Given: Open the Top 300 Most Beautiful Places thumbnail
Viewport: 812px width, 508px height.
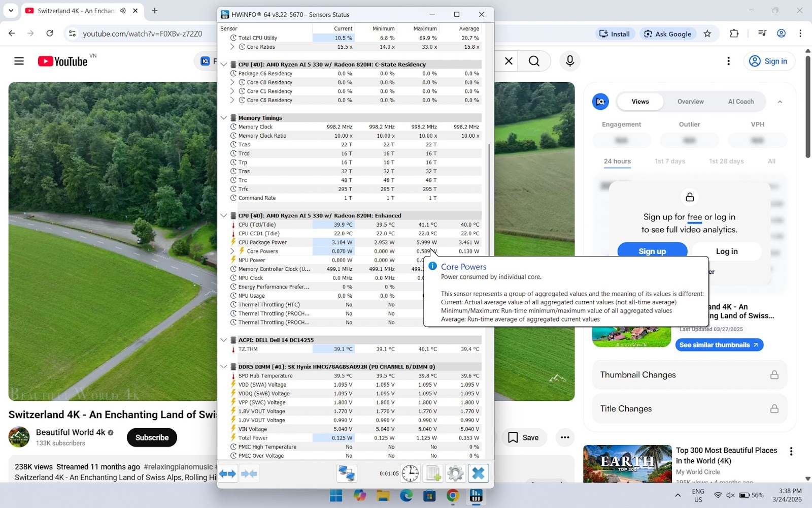Looking at the screenshot, I should (x=627, y=463).
